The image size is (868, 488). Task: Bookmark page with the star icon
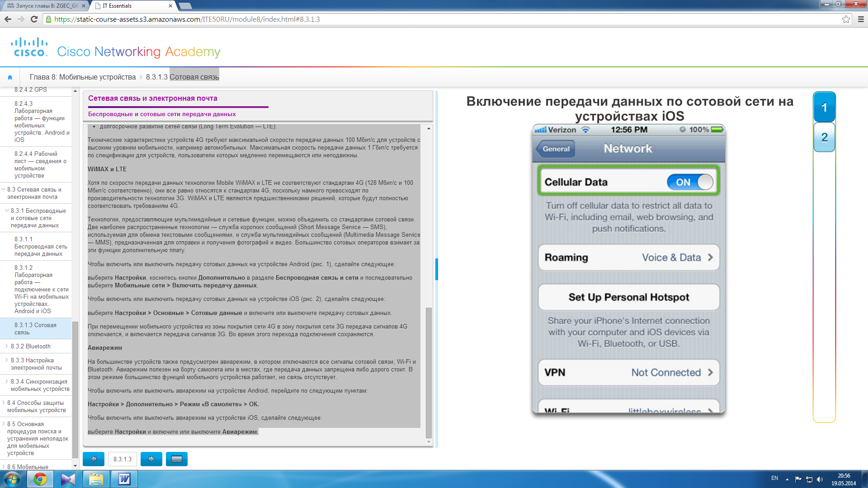[846, 19]
